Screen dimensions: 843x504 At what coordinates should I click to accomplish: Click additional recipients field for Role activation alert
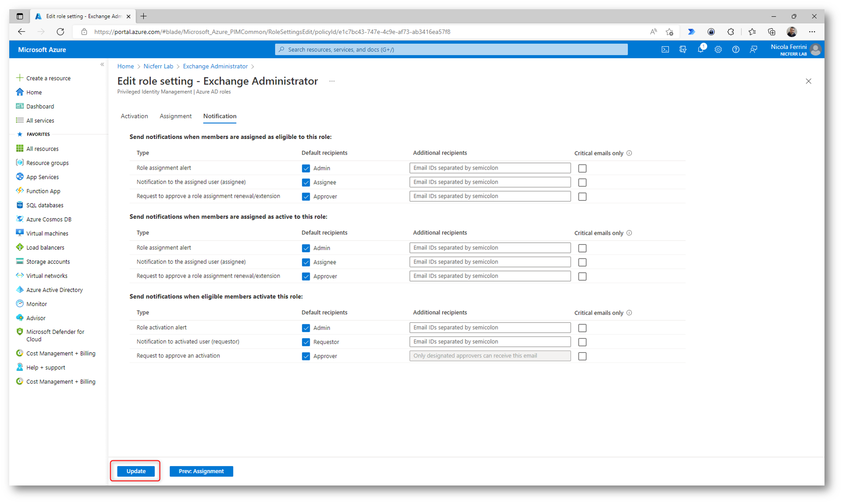490,327
